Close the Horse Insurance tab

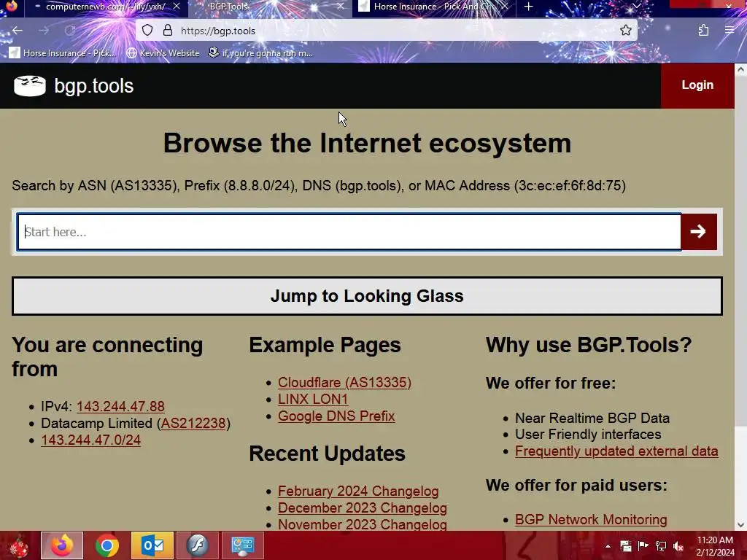(504, 6)
